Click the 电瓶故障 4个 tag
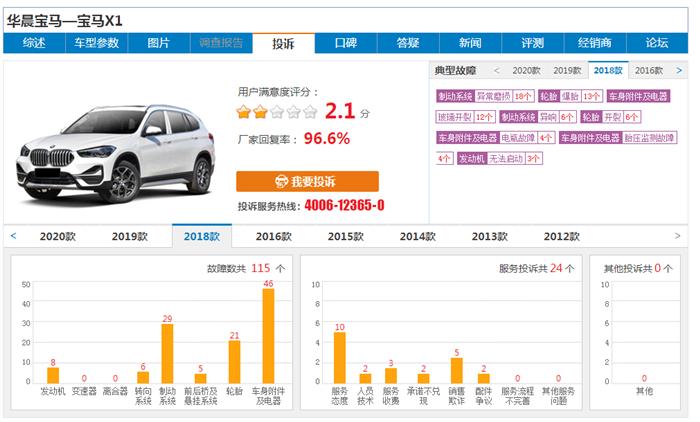Screen dimensions: 700x422 click(496, 138)
